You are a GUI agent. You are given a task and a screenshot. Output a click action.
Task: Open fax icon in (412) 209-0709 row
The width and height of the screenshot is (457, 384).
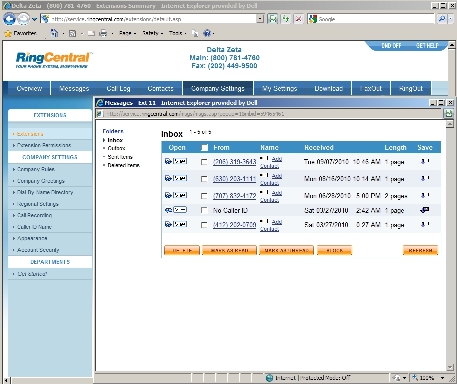tap(168, 224)
